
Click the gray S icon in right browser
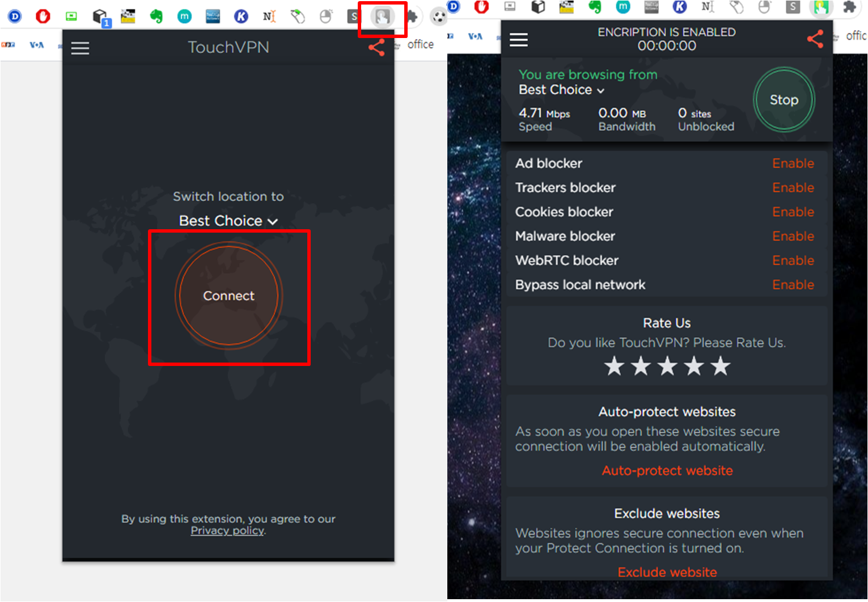point(793,7)
